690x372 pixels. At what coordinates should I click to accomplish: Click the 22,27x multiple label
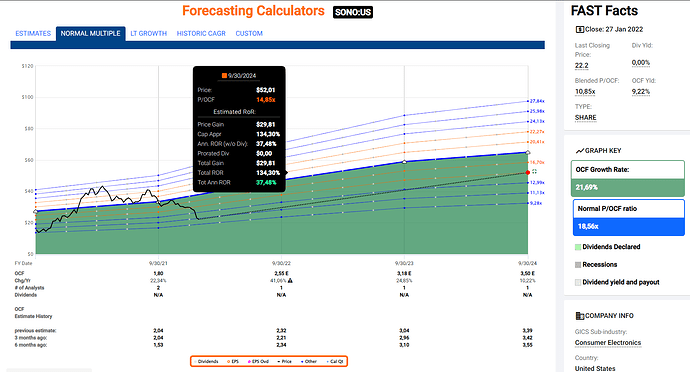[537, 132]
